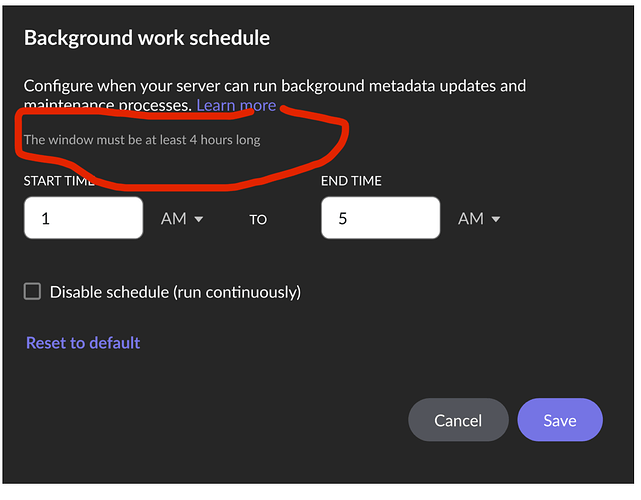This screenshot has width=641, height=500.
Task: Click the "TO" text between time fields
Action: (258, 219)
